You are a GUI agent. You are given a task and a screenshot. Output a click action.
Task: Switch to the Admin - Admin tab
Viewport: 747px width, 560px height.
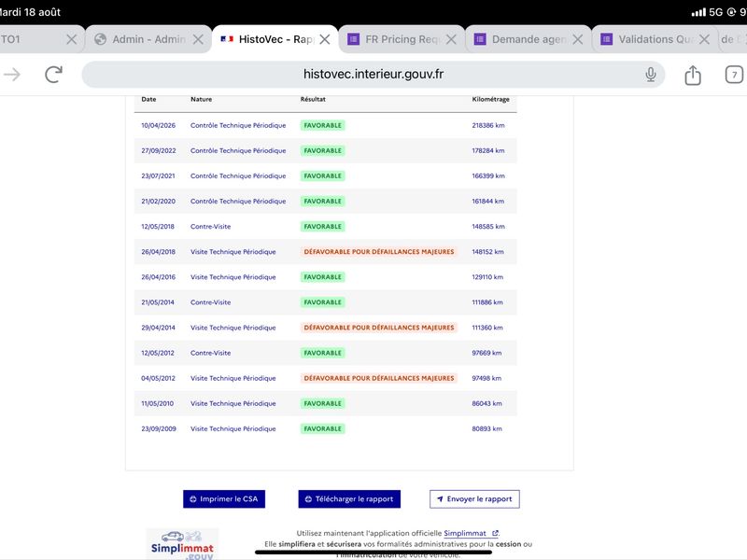[x=148, y=39]
